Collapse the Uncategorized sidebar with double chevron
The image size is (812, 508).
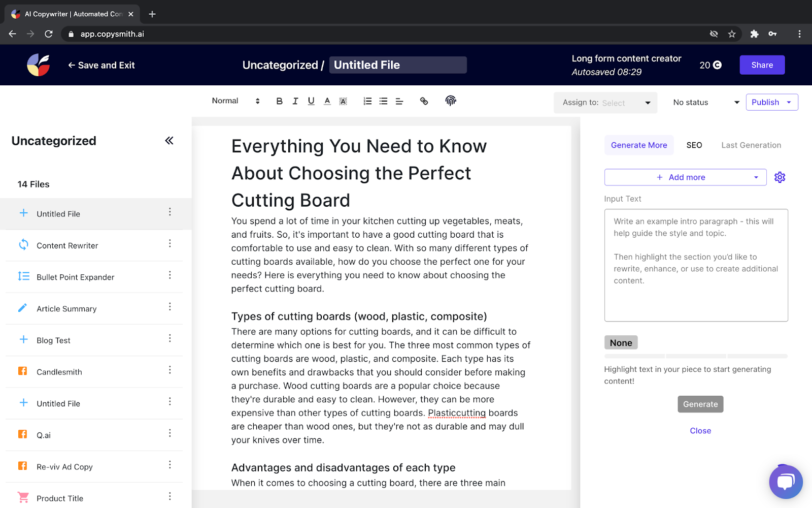170,141
